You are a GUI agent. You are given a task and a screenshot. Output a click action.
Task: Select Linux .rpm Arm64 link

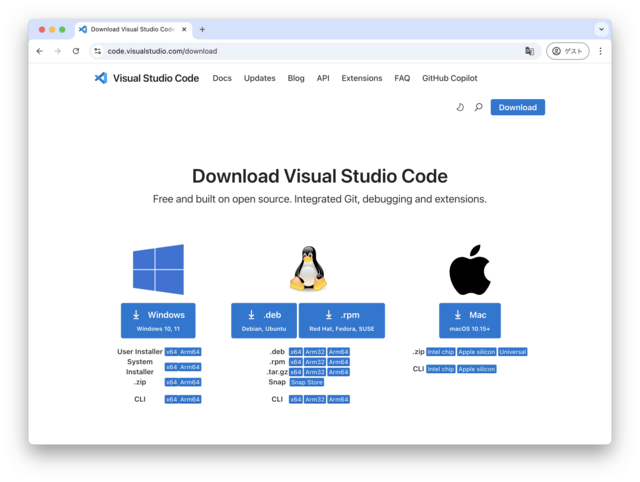pos(338,362)
